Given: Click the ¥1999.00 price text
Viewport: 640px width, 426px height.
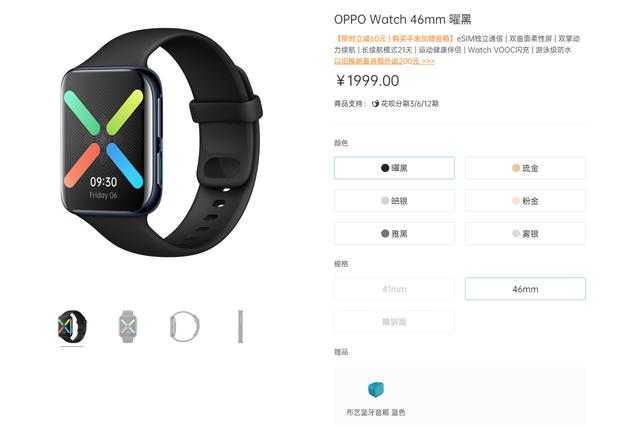Looking at the screenshot, I should click(367, 81).
